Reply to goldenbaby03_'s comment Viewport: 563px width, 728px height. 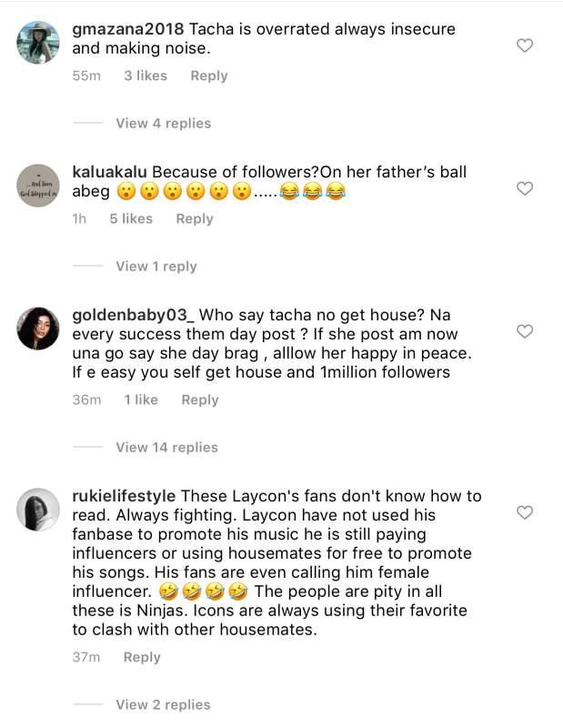pyautogui.click(x=200, y=399)
